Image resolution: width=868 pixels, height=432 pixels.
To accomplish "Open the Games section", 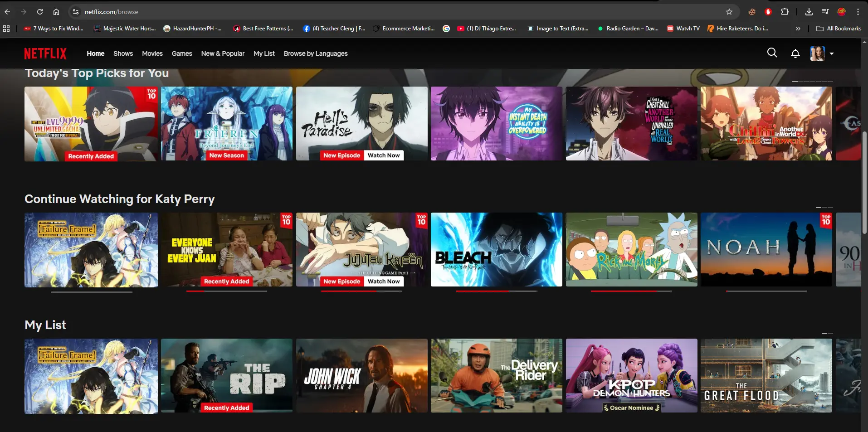I will click(182, 53).
